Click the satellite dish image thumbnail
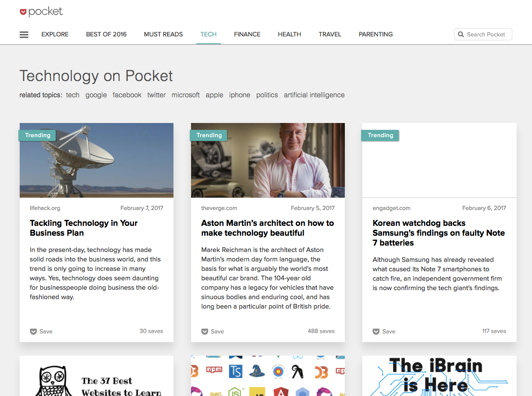Image resolution: width=532 pixels, height=396 pixels. (x=96, y=160)
